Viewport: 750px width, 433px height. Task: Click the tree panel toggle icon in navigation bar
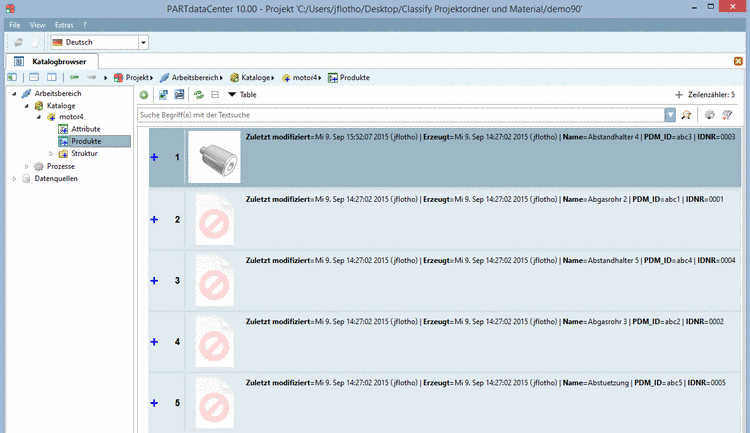(12, 77)
